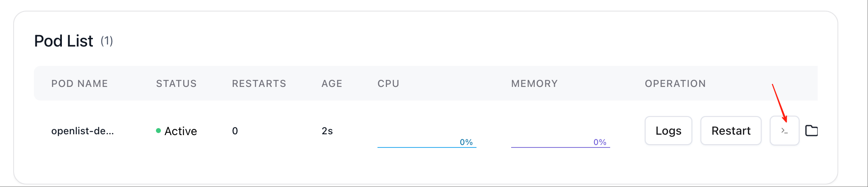Click the 2s age value
This screenshot has width=868, height=187.
point(327,131)
